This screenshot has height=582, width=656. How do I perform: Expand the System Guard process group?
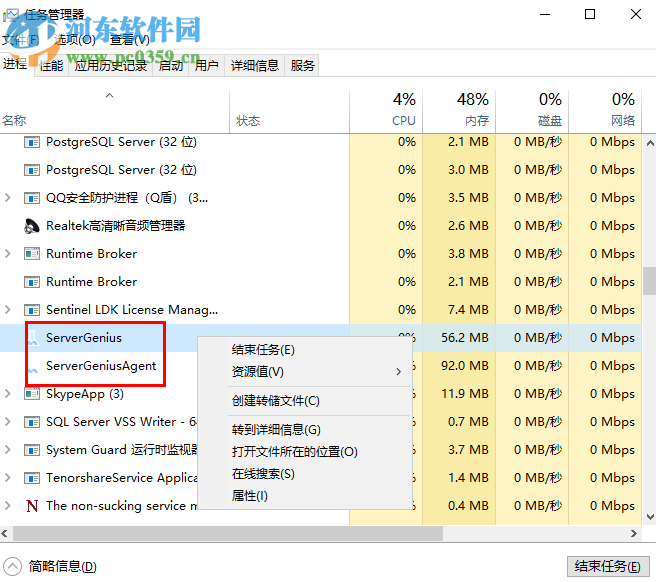8,450
